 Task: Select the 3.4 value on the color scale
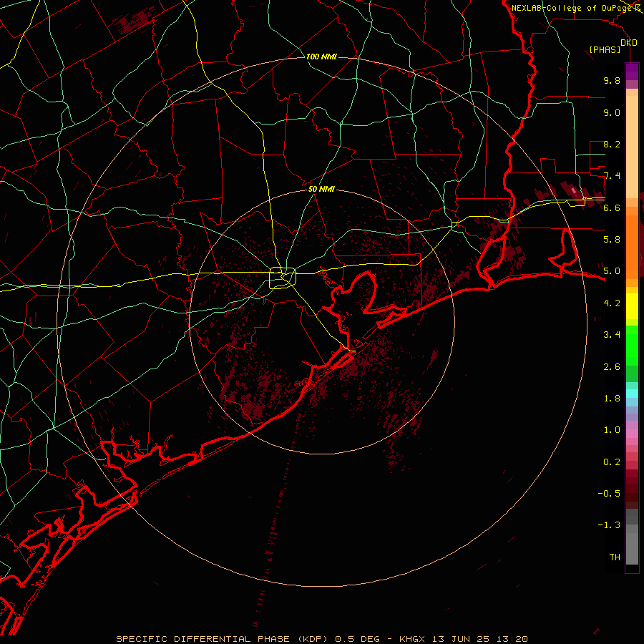point(612,335)
